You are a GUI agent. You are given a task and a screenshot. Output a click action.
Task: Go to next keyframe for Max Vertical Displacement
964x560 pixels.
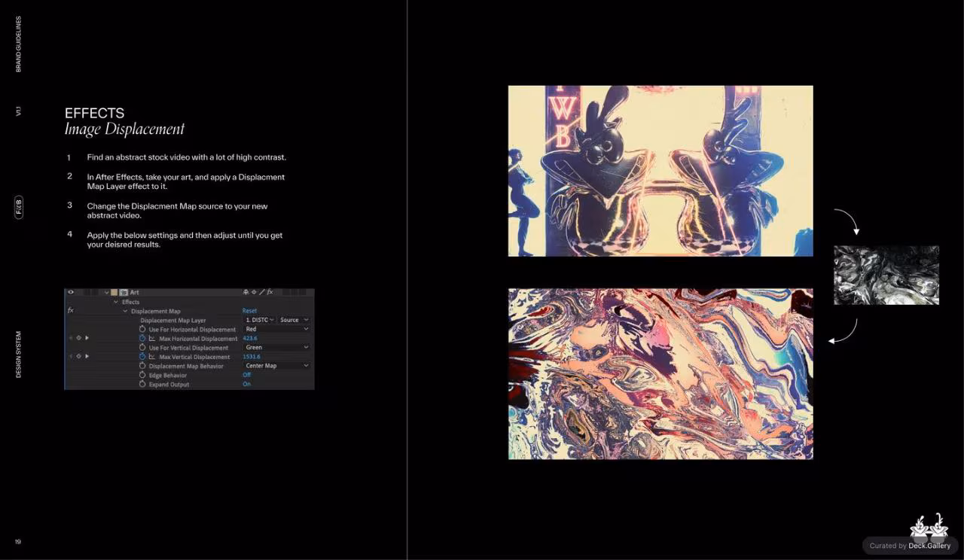pos(87,356)
